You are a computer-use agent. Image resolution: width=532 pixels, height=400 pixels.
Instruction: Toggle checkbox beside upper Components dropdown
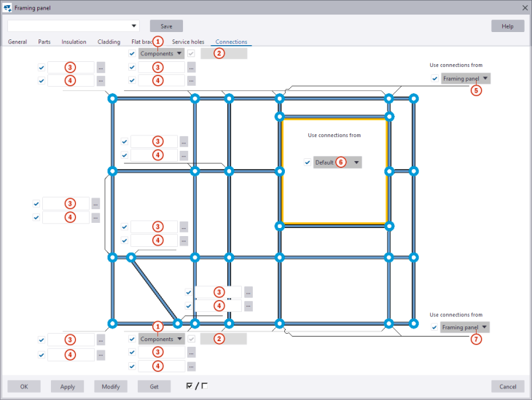click(x=132, y=53)
